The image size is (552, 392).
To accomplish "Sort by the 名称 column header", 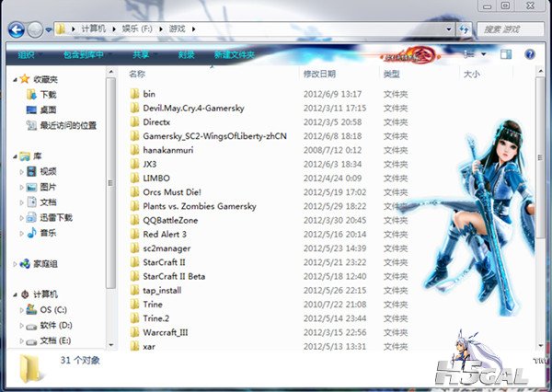I will 137,74.
